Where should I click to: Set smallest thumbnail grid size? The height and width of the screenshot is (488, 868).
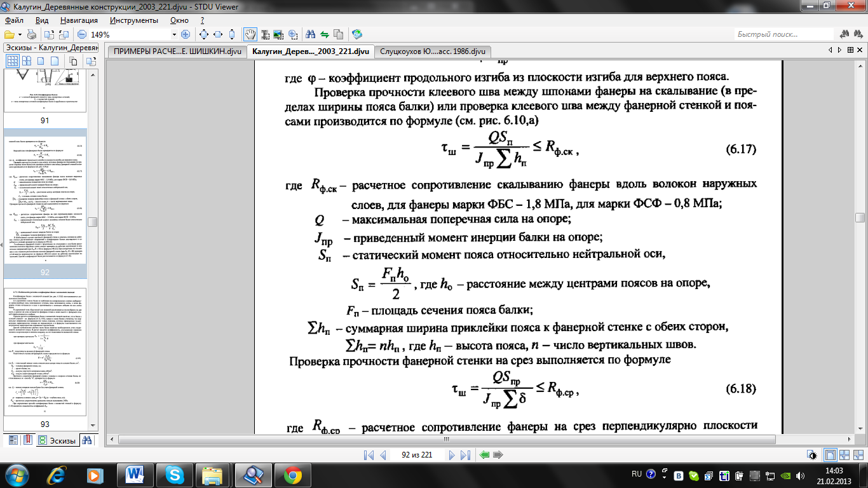12,61
